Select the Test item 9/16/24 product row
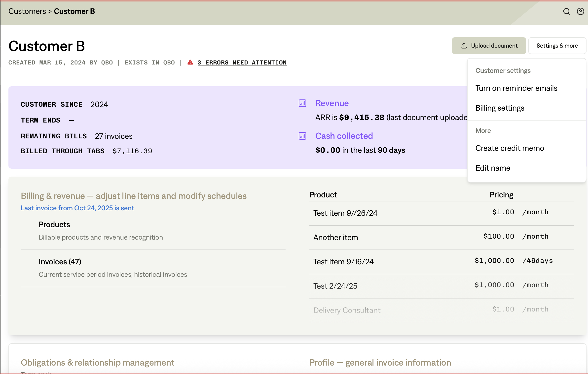 pyautogui.click(x=344, y=261)
